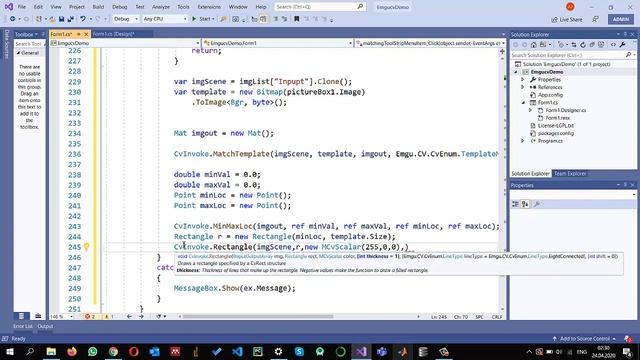Click the Property Pages wrench icon
The image size is (640, 360).
(537, 204)
